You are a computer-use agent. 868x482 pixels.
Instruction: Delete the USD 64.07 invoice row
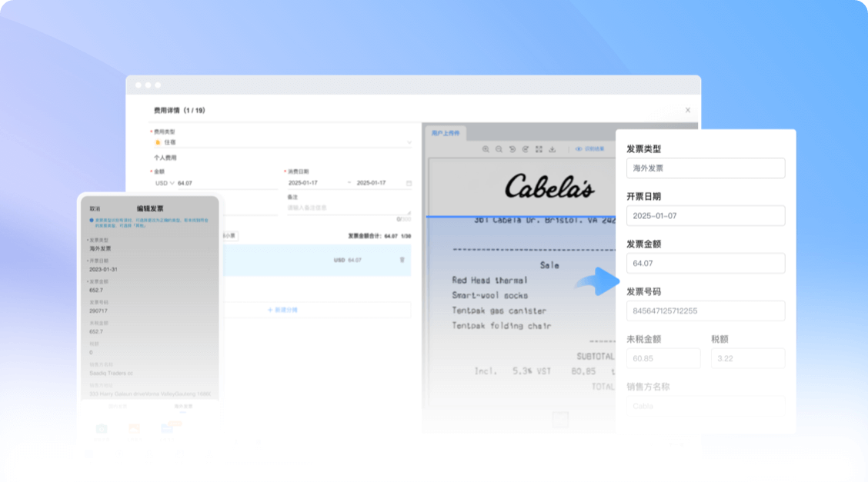tap(402, 260)
